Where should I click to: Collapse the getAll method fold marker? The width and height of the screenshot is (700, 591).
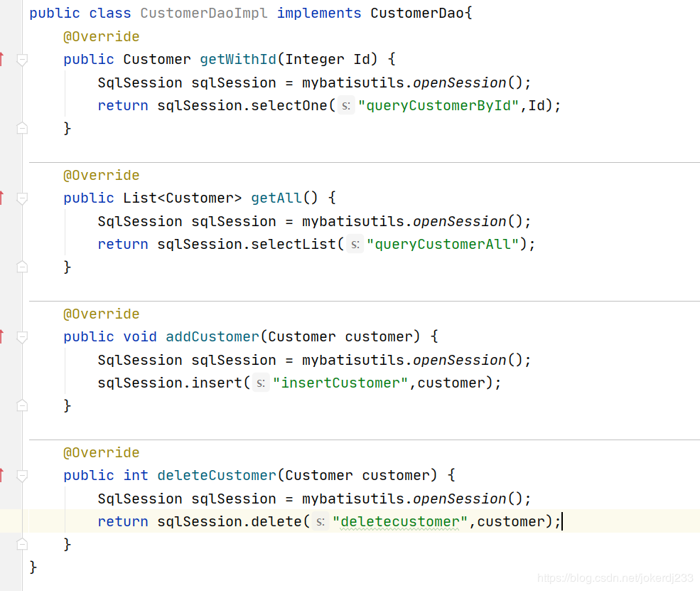(22, 198)
